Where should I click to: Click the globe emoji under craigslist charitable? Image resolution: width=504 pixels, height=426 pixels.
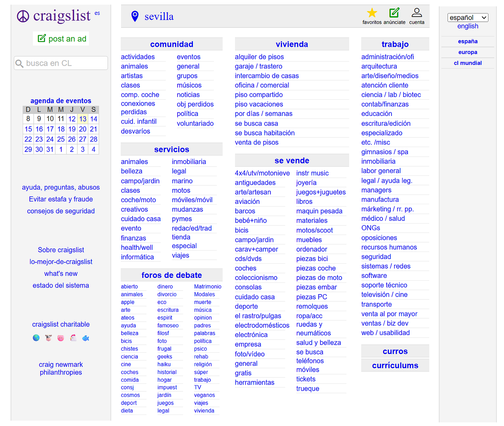coord(36,338)
